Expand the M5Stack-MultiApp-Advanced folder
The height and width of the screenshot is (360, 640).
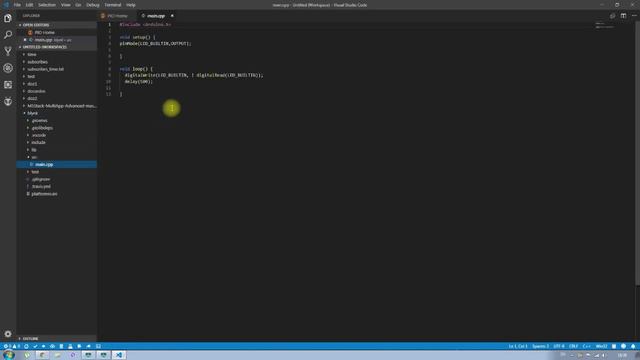(61, 106)
